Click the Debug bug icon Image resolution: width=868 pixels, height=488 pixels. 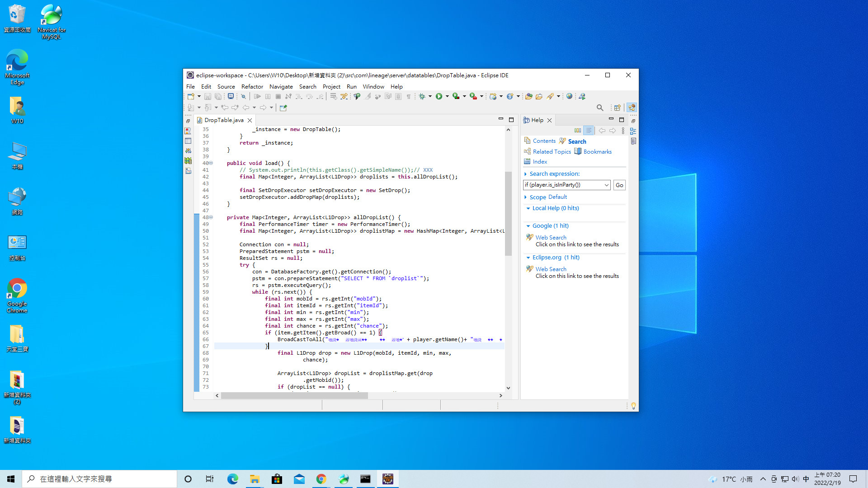click(422, 96)
